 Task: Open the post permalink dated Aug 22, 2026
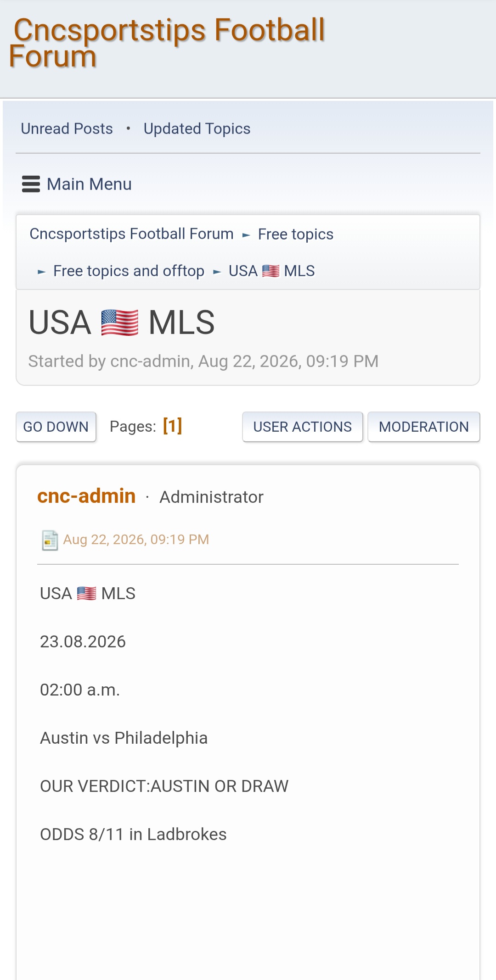(x=136, y=540)
